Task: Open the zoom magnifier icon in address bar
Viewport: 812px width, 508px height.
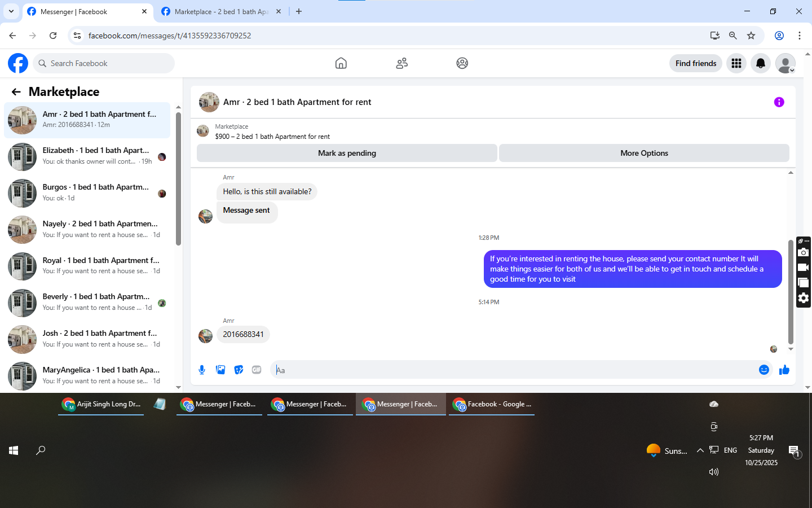Action: tap(732, 36)
